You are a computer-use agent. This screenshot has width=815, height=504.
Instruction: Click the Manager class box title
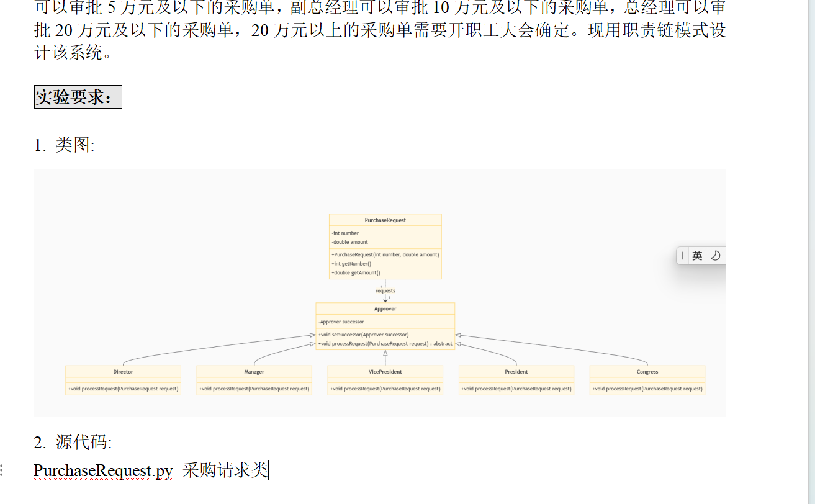point(254,372)
